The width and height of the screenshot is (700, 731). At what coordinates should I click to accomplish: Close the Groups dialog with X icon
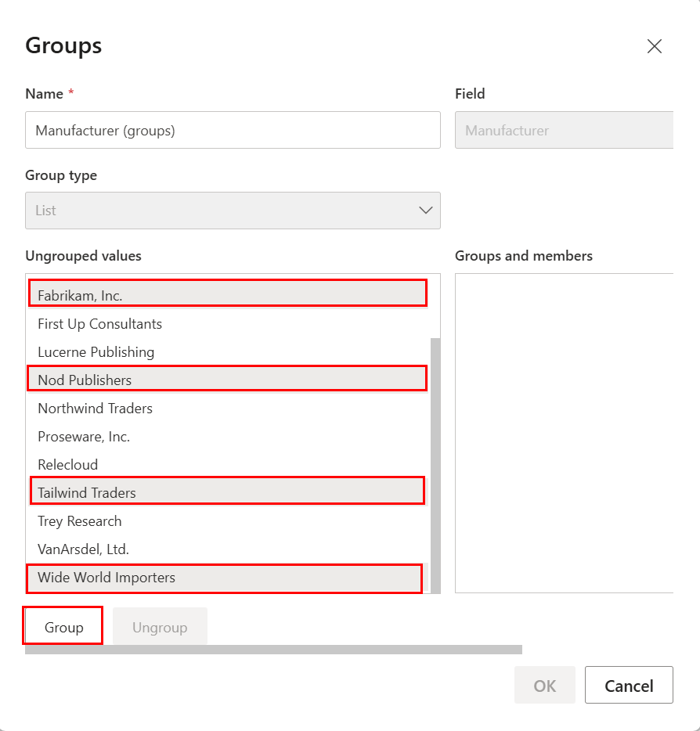coord(655,46)
